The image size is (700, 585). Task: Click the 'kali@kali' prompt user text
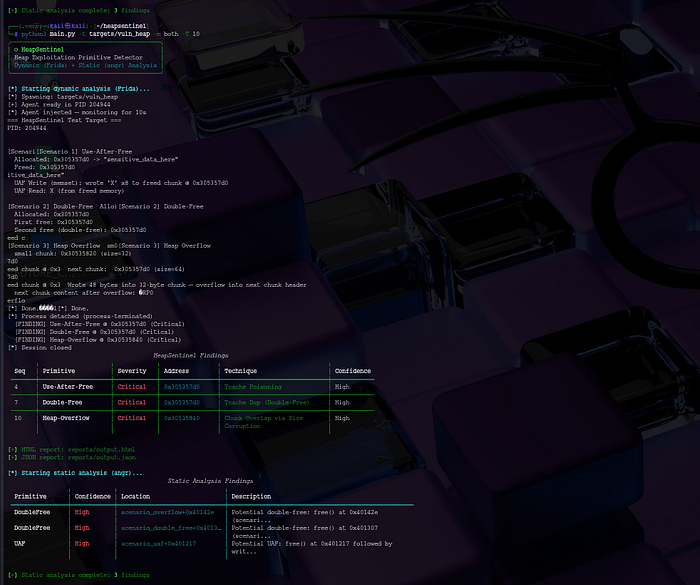68,26
